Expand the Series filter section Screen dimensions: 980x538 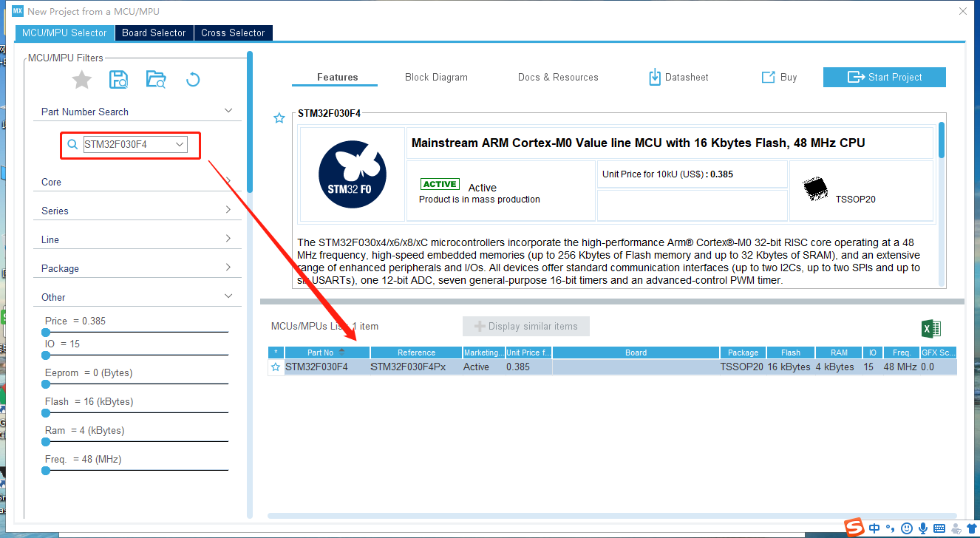[x=228, y=210]
